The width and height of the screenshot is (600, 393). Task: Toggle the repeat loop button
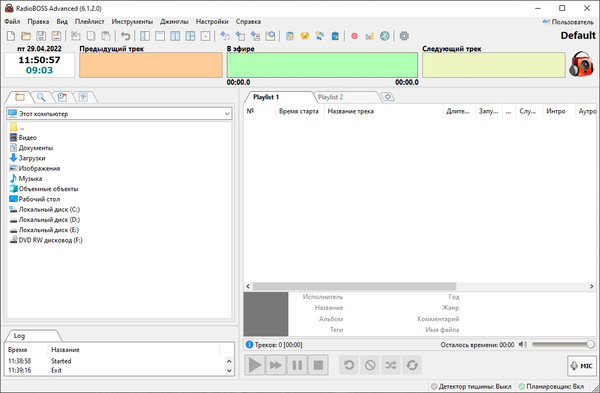click(412, 365)
